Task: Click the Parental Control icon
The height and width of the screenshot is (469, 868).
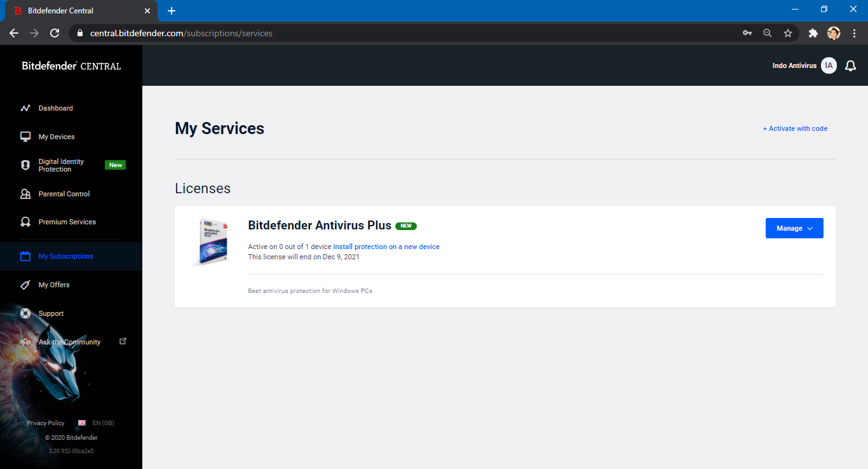Action: 25,194
